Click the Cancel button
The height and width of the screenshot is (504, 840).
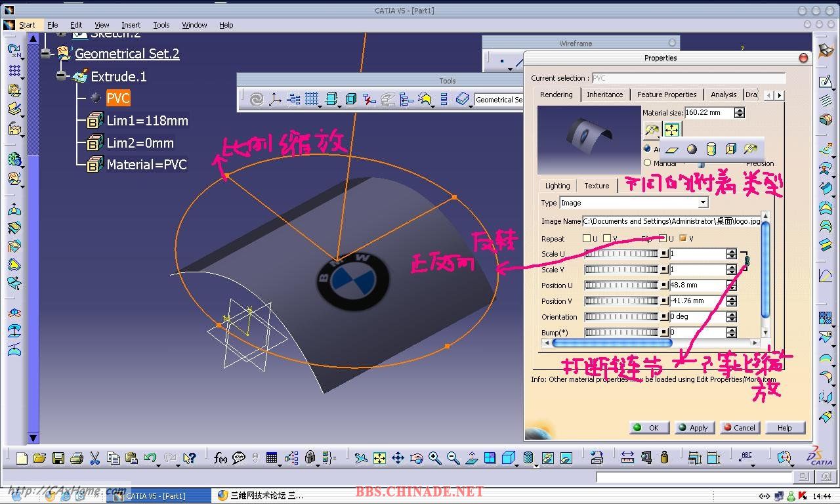(x=740, y=427)
